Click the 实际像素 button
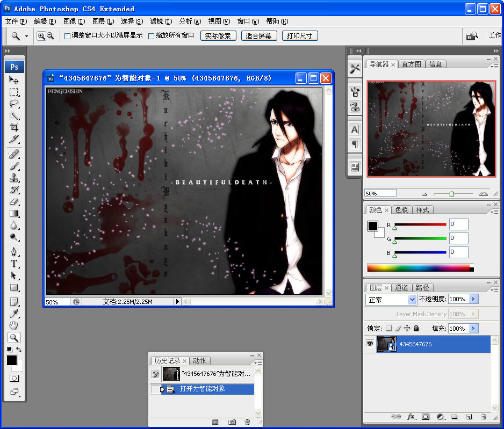504x429 pixels. pos(218,35)
